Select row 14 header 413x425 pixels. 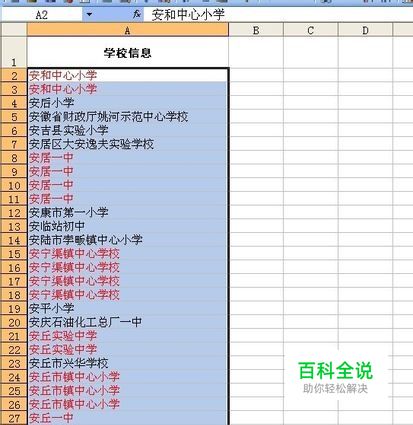click(13, 240)
